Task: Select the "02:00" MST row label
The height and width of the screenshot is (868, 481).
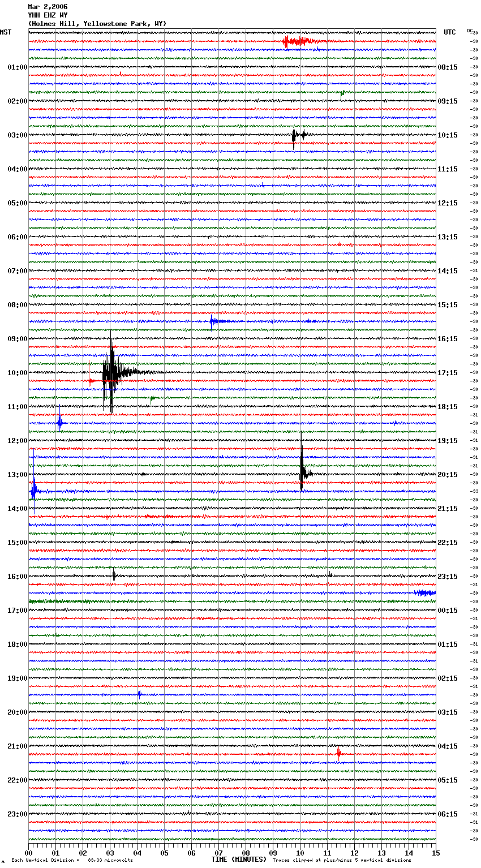Action: click(x=18, y=101)
